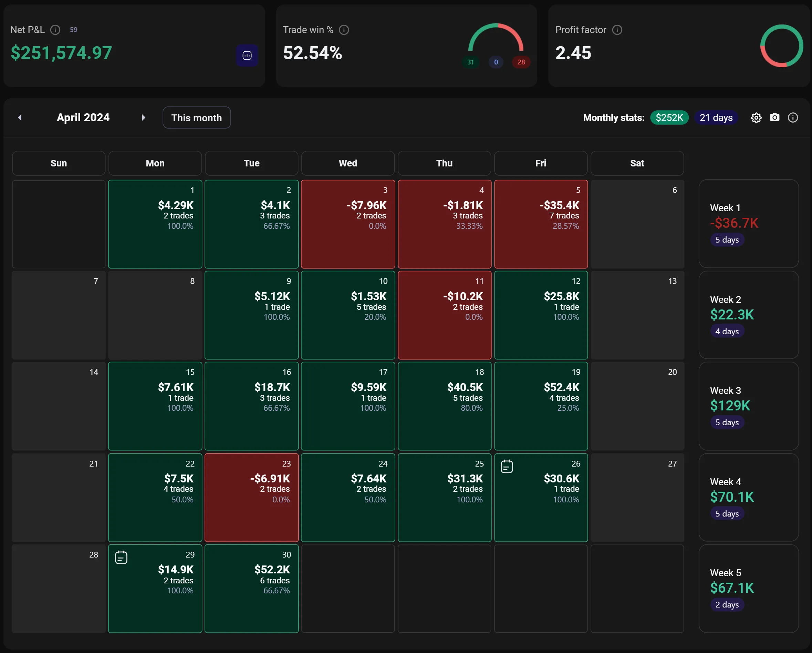The width and height of the screenshot is (812, 653).
Task: Click the April 2024 month label
Action: 83,118
